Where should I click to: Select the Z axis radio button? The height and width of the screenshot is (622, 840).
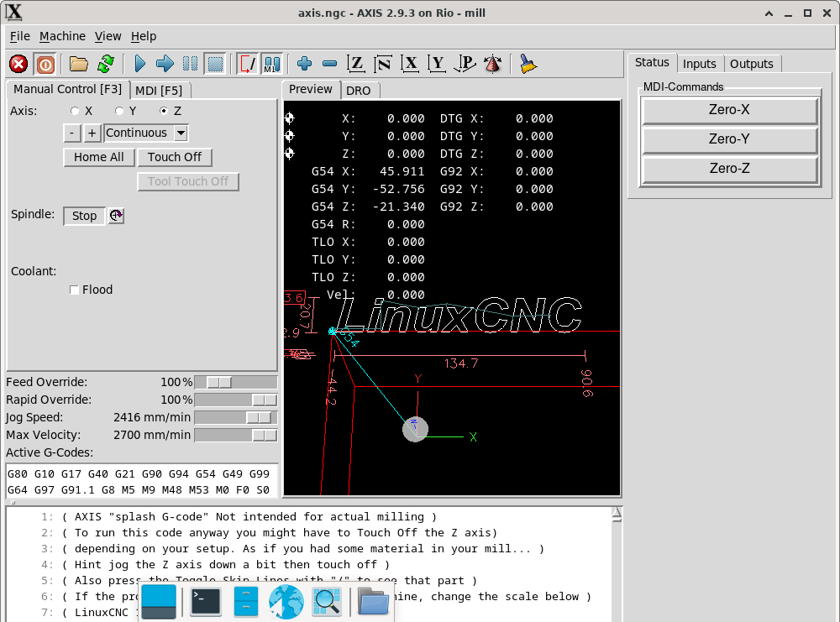[164, 111]
